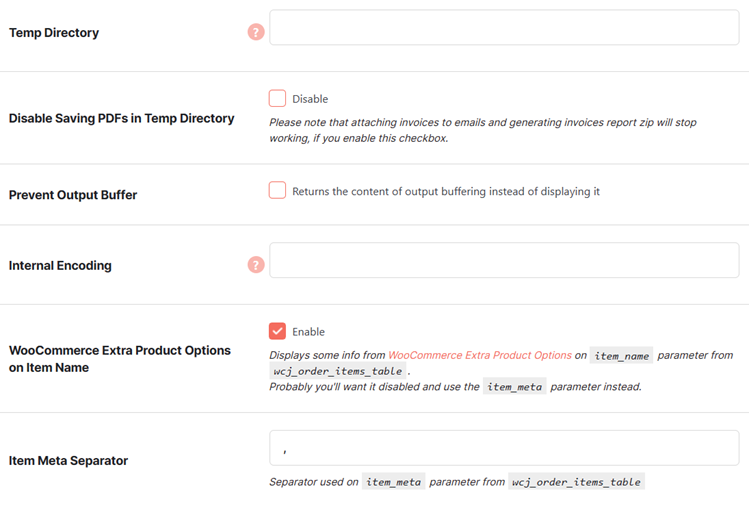Enable the Prevent Output Buffer checkbox
This screenshot has width=749, height=506.
coord(277,190)
